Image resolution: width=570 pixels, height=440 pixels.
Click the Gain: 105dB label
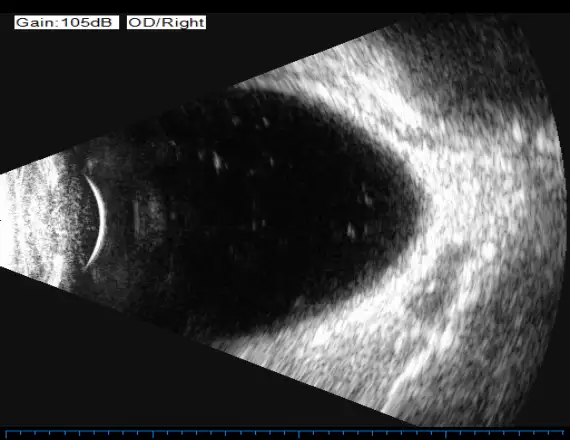tap(67, 23)
